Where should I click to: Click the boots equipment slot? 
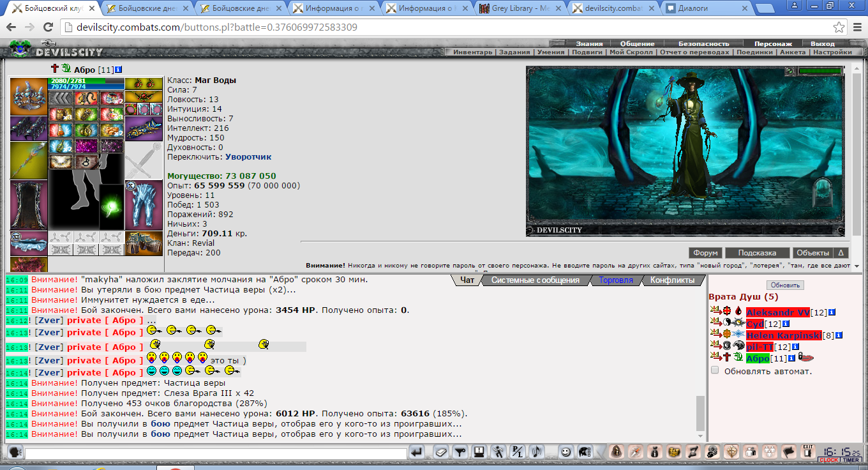(144, 244)
